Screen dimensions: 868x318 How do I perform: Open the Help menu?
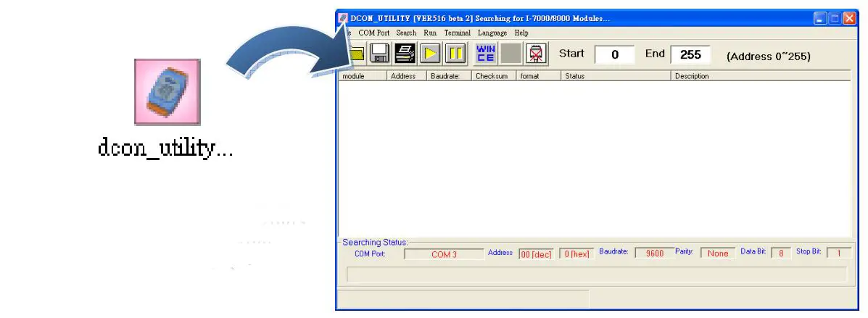coord(521,33)
